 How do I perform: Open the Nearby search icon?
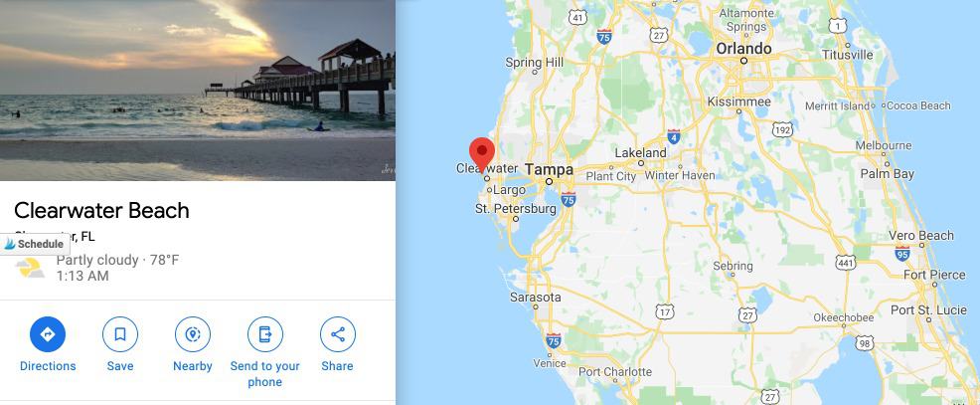click(x=193, y=334)
